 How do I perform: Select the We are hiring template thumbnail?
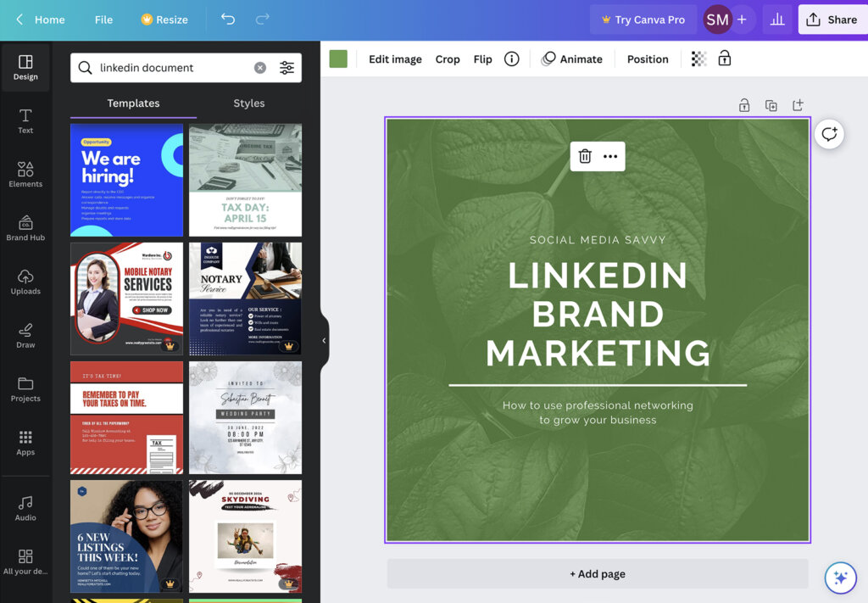click(x=126, y=179)
